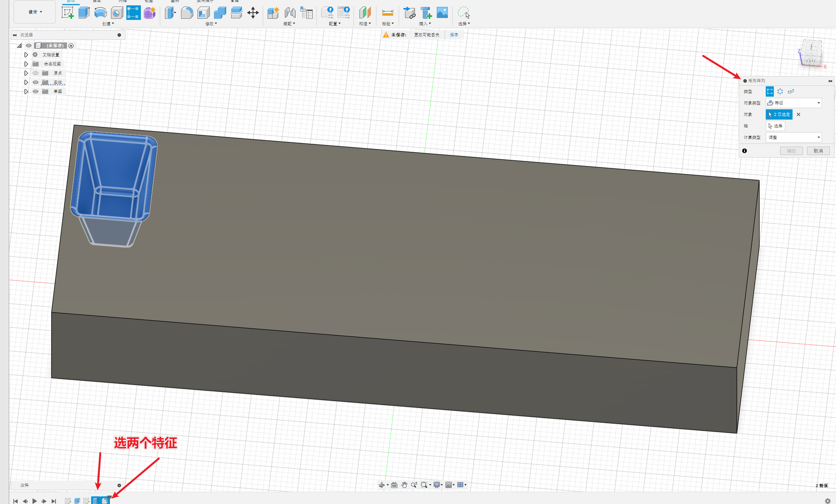Select the Revolve tool icon
Viewport: 836px width, 504px height.
(100, 13)
